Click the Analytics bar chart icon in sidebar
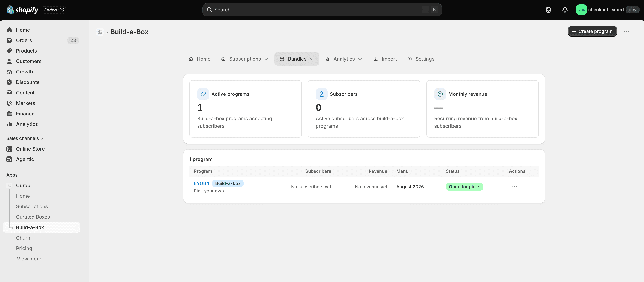The height and width of the screenshot is (282, 644). 10,124
